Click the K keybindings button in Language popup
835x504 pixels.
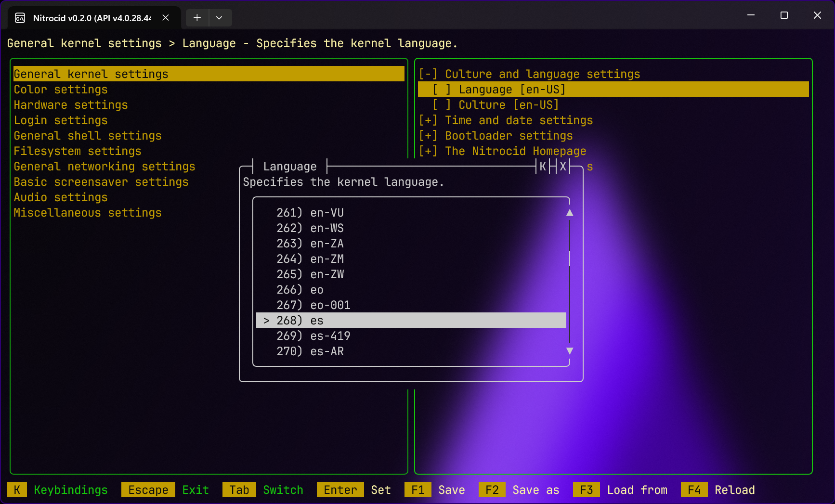pyautogui.click(x=543, y=167)
